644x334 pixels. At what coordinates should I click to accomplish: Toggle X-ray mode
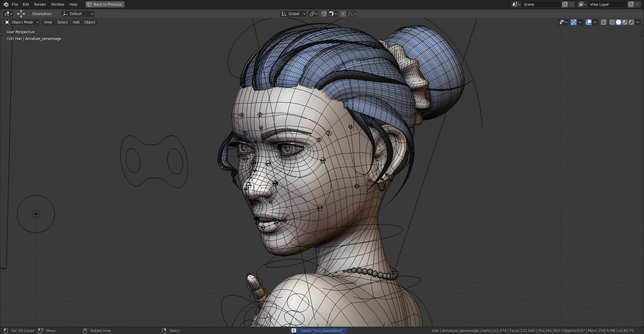pos(603,22)
